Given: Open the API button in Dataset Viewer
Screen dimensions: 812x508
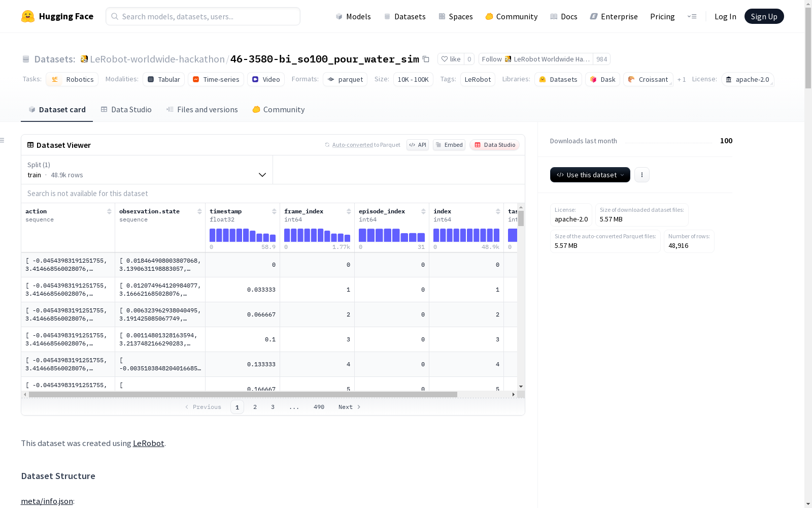Looking at the screenshot, I should click(418, 145).
